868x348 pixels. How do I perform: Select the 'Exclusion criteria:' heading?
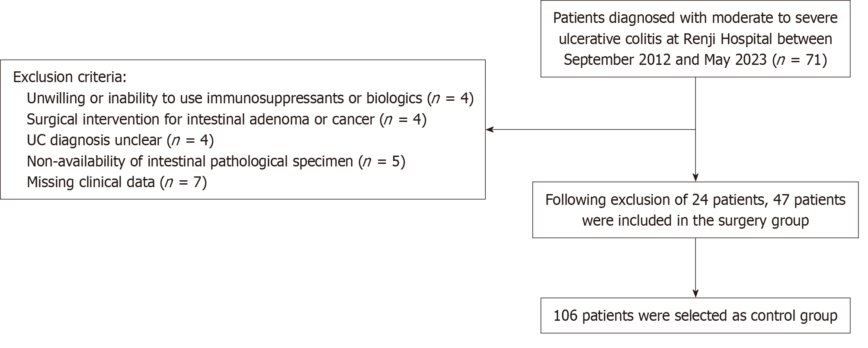[x=70, y=77]
